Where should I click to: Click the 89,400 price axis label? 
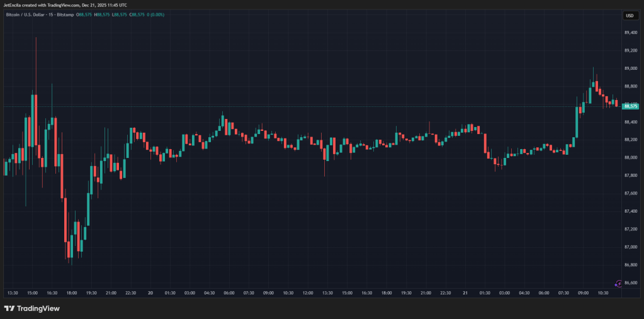pos(630,33)
